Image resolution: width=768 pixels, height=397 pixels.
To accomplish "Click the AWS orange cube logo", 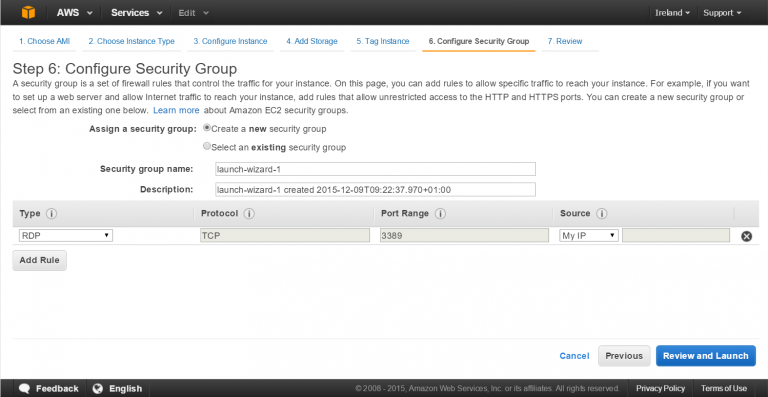I will [x=28, y=13].
